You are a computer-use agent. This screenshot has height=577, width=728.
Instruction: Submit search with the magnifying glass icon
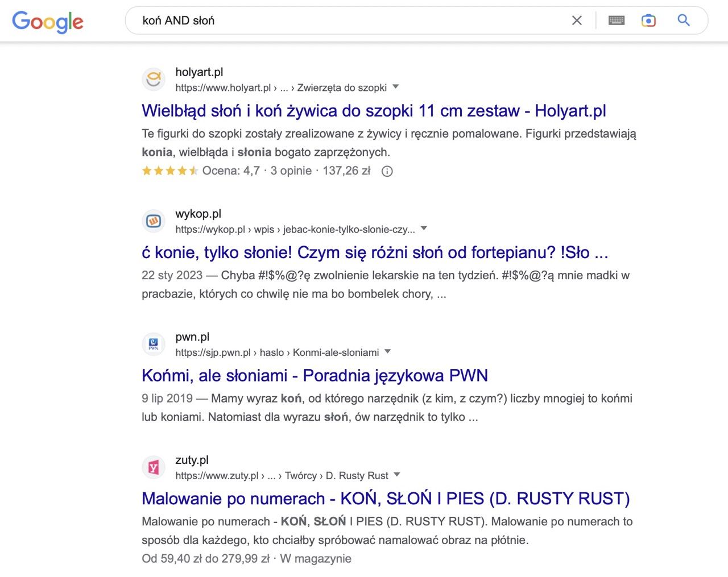(x=684, y=20)
